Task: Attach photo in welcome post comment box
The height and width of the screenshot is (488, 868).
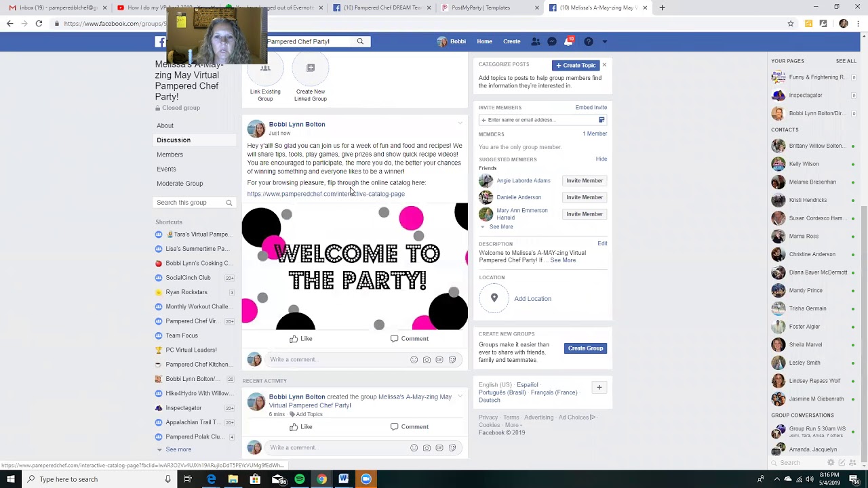Action: point(427,360)
